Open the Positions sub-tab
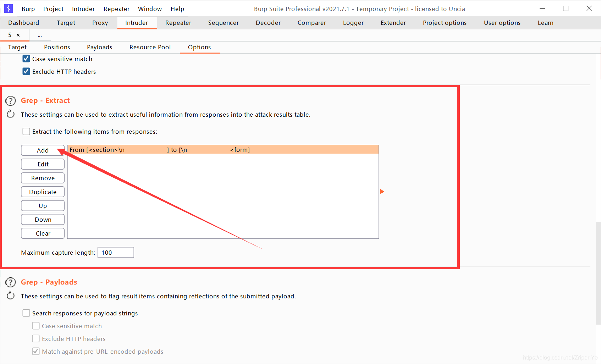This screenshot has width=601, height=364. point(57,47)
